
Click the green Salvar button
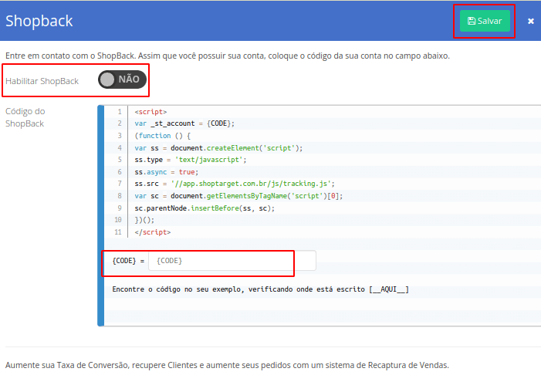coord(485,21)
